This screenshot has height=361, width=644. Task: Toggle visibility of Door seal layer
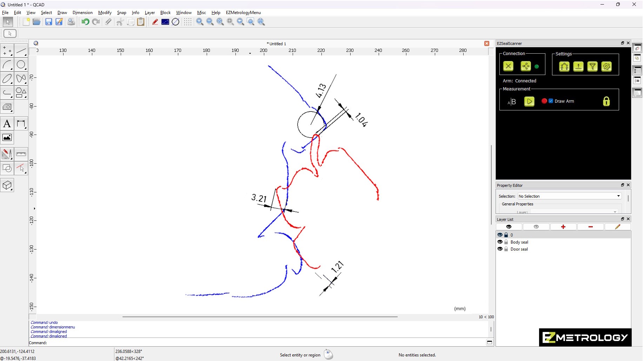coord(500,249)
